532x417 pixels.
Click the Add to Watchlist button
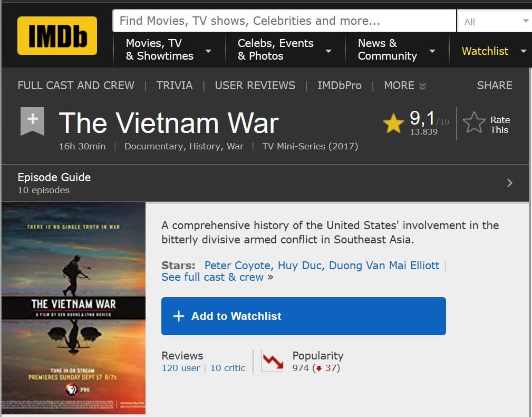click(x=304, y=316)
